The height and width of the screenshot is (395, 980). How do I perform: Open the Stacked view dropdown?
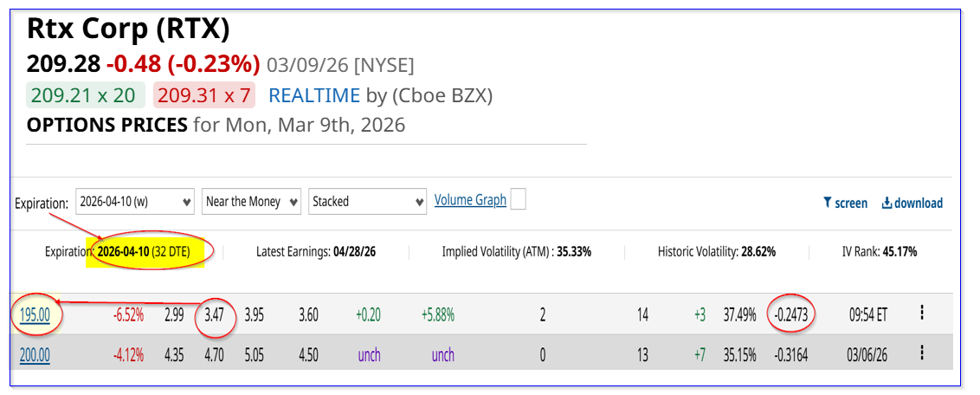pyautogui.click(x=367, y=202)
